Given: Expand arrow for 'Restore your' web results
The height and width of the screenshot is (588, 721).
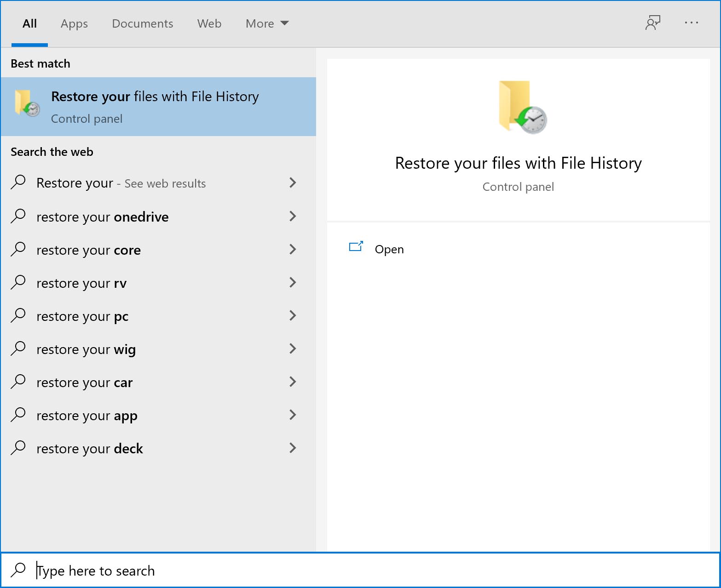Looking at the screenshot, I should pos(293,183).
